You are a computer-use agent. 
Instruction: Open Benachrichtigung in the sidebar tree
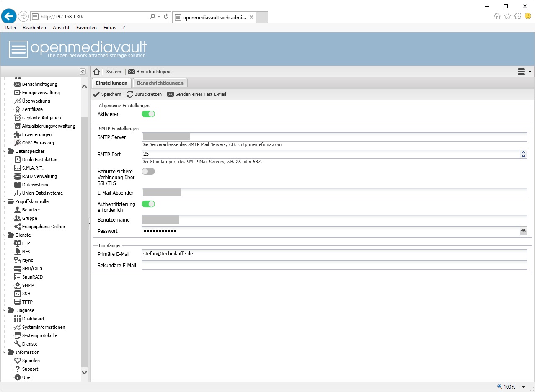click(x=39, y=84)
